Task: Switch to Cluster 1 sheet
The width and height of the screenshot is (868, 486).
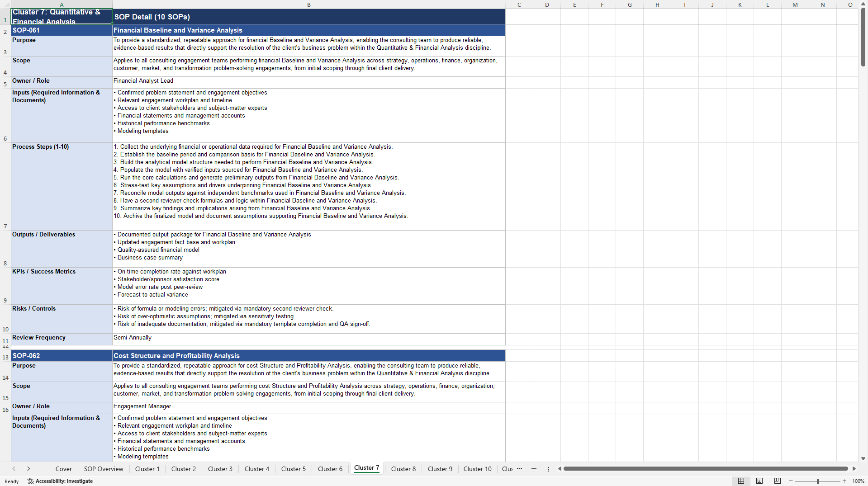Action: pos(147,469)
